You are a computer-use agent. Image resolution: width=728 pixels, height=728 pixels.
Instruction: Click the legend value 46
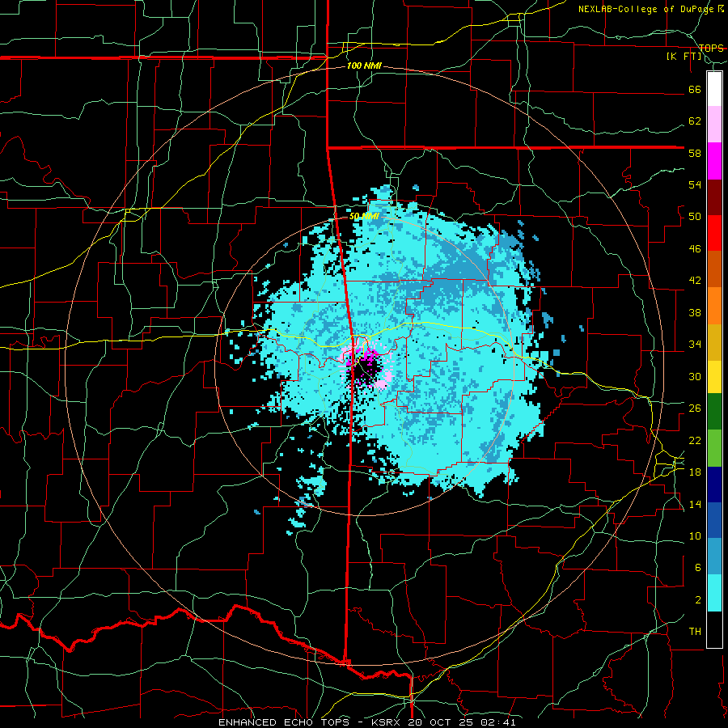695,249
